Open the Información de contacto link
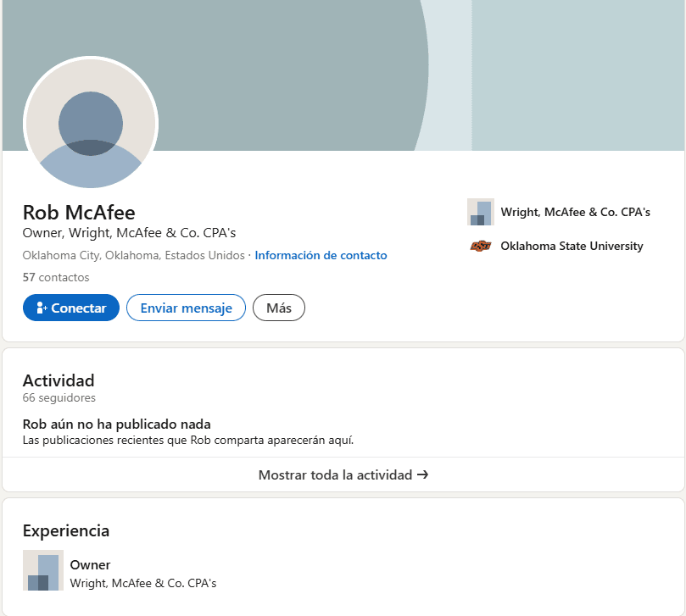This screenshot has width=686, height=616. point(321,255)
